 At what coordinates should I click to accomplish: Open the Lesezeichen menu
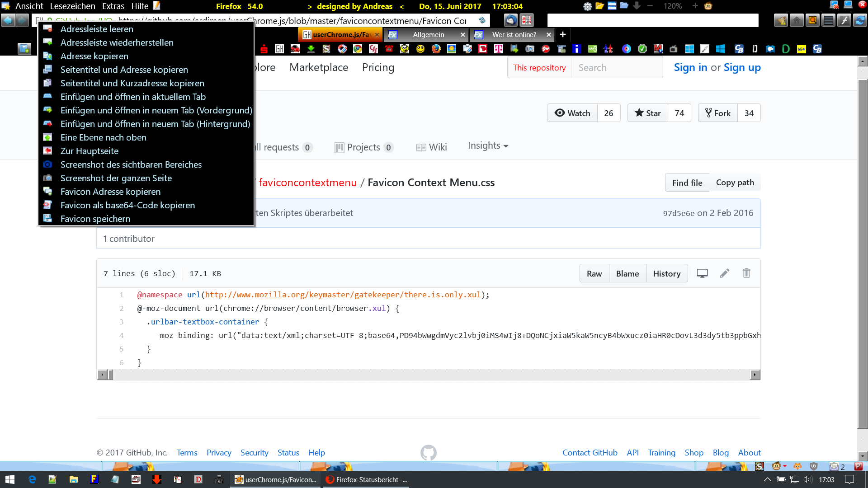point(72,6)
